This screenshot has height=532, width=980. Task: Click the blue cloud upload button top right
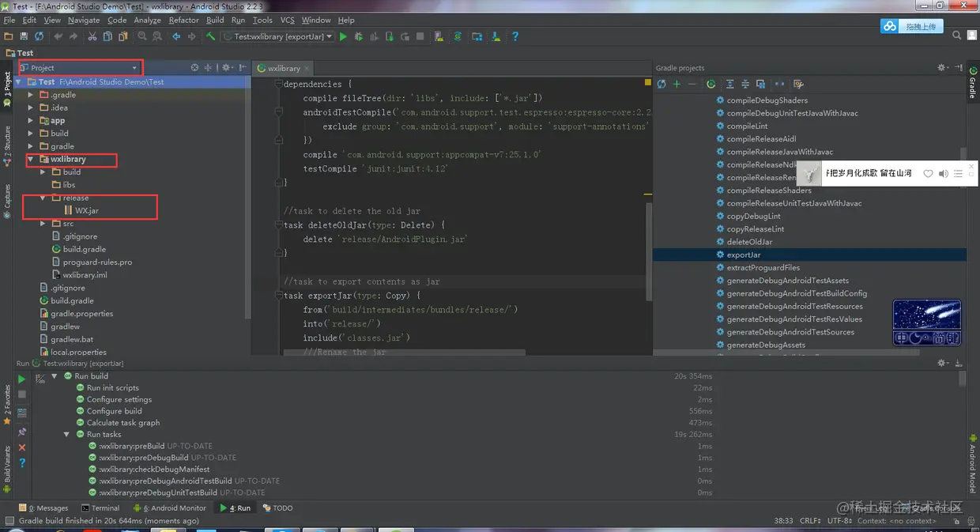[x=911, y=26]
